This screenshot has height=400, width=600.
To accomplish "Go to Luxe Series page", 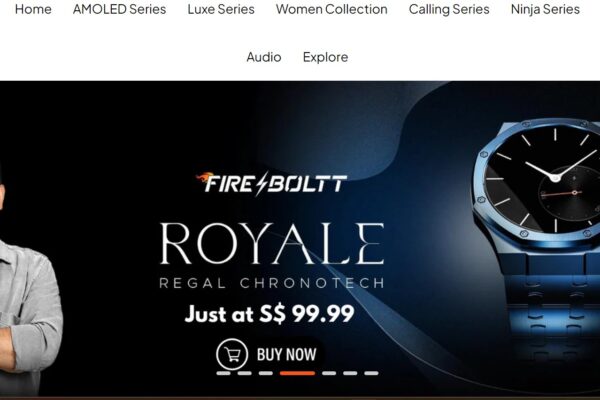I will click(221, 9).
